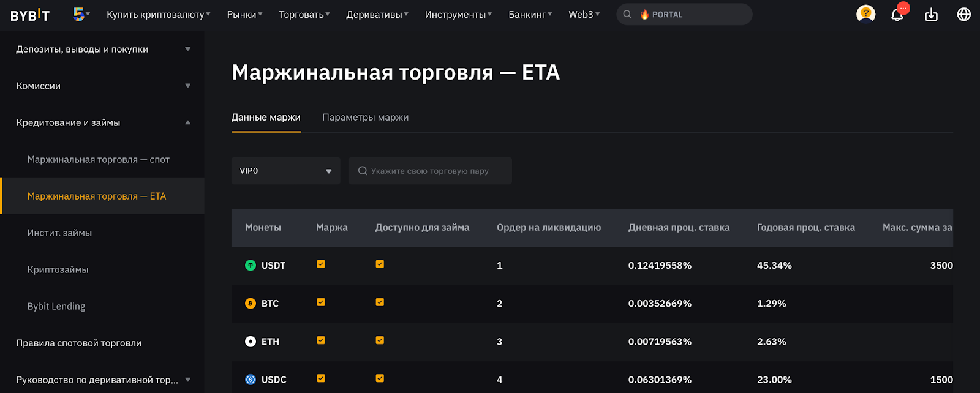980x393 pixels.
Task: Open Правила спотовой торговли page
Action: tap(79, 343)
